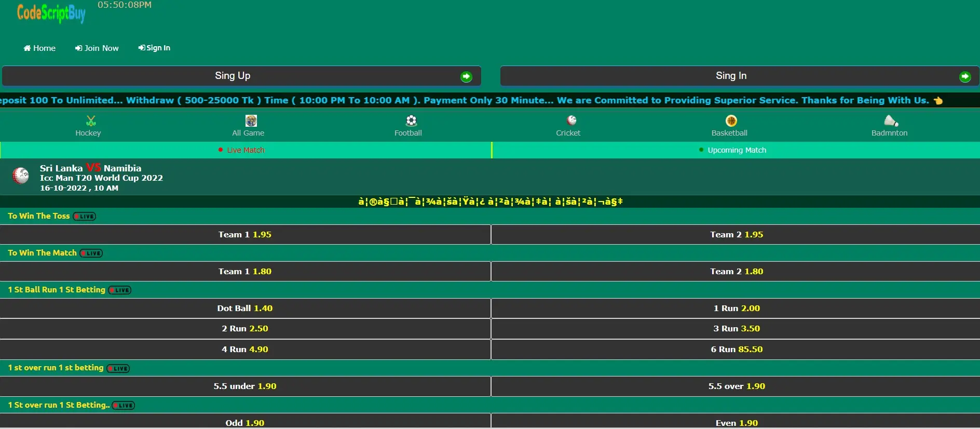Click LIVE badge next to To Win The Match
This screenshot has height=429, width=980.
point(91,253)
